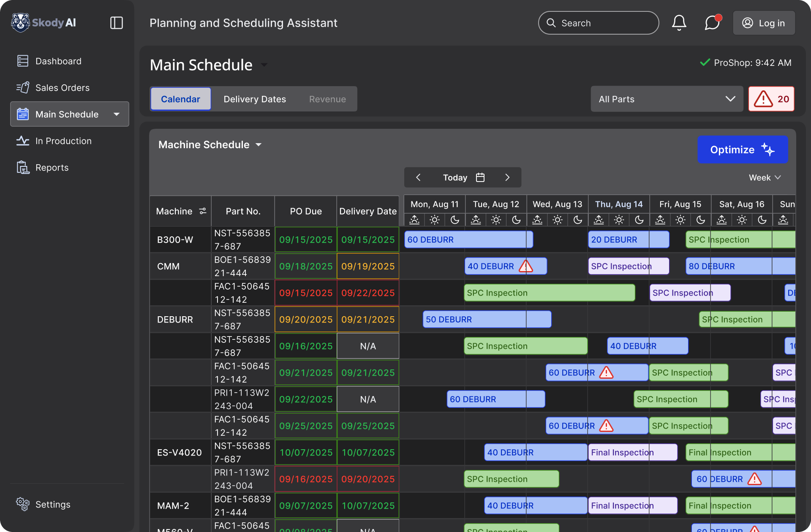Viewport: 811px width, 532px height.
Task: Open Sales Orders in the sidebar
Action: [x=62, y=87]
